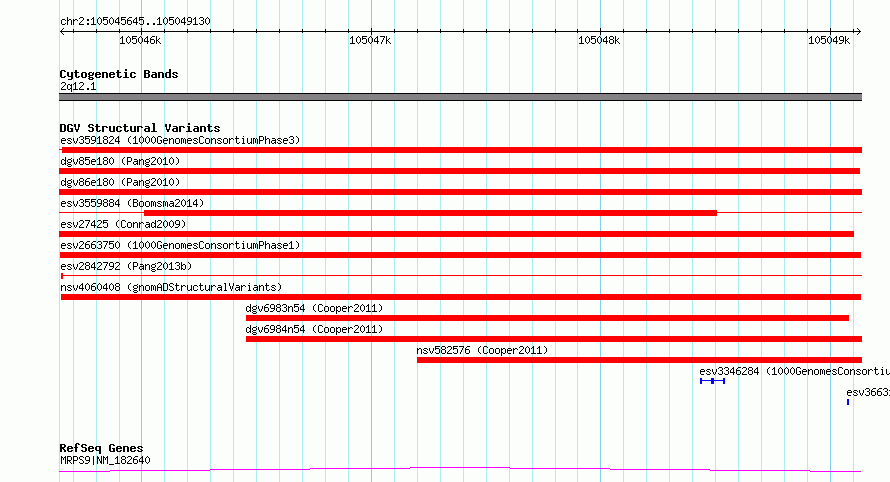
Task: Select the dgv85e180 (Pang2010) label
Action: (x=120, y=161)
